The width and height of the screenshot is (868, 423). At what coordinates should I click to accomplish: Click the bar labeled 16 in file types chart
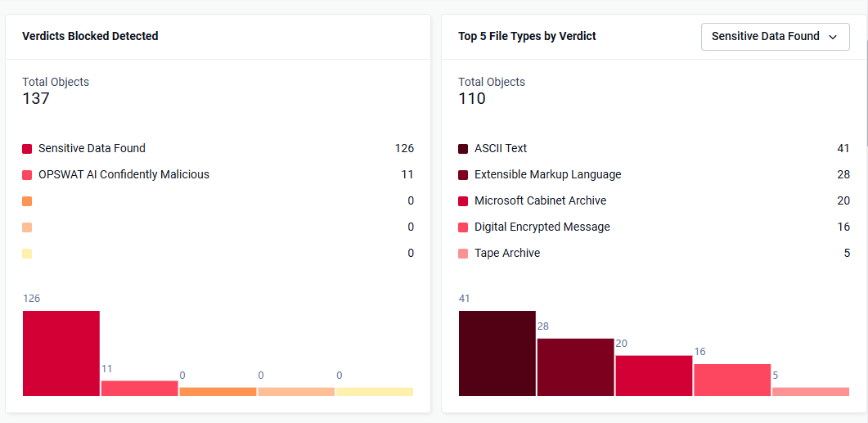(732, 380)
